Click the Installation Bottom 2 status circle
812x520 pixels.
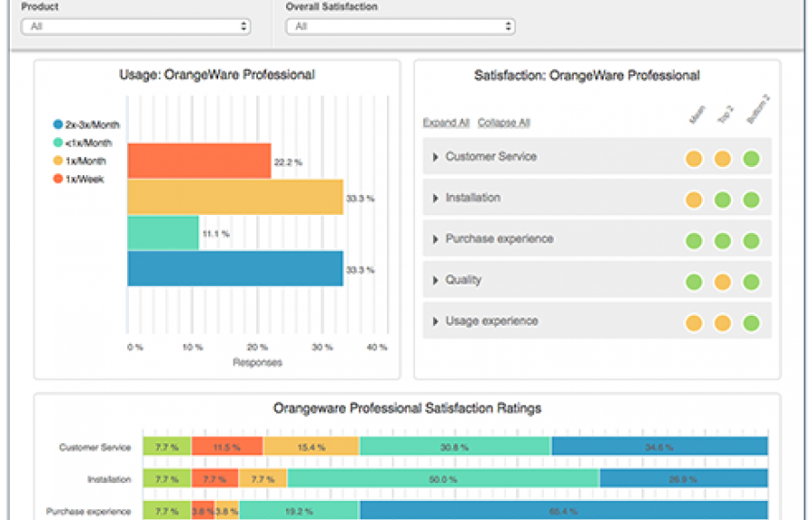[x=751, y=200]
